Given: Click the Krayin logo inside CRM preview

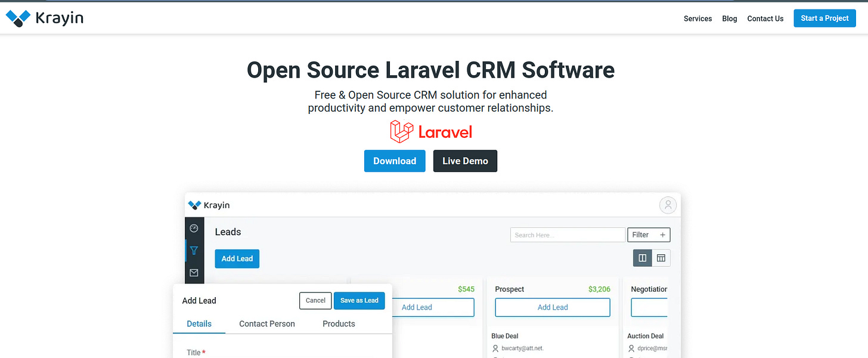Looking at the screenshot, I should coord(209,205).
